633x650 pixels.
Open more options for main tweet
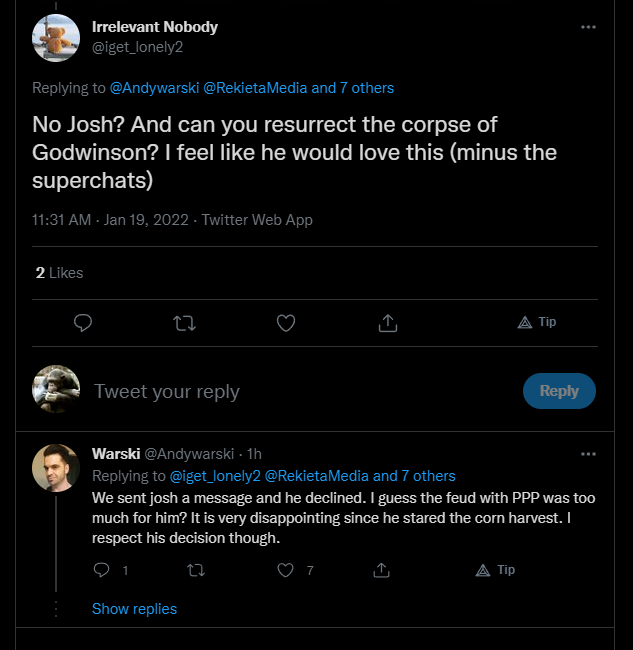[588, 27]
